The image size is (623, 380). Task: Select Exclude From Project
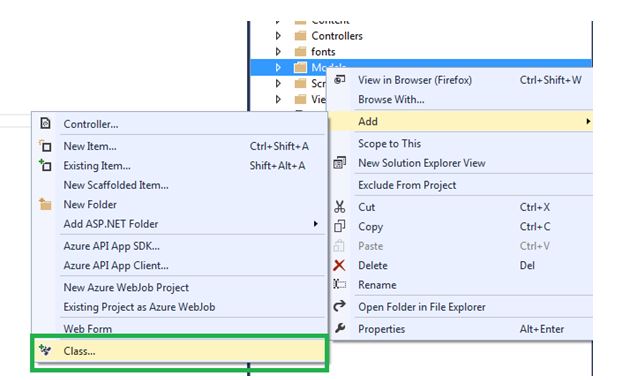pos(407,185)
